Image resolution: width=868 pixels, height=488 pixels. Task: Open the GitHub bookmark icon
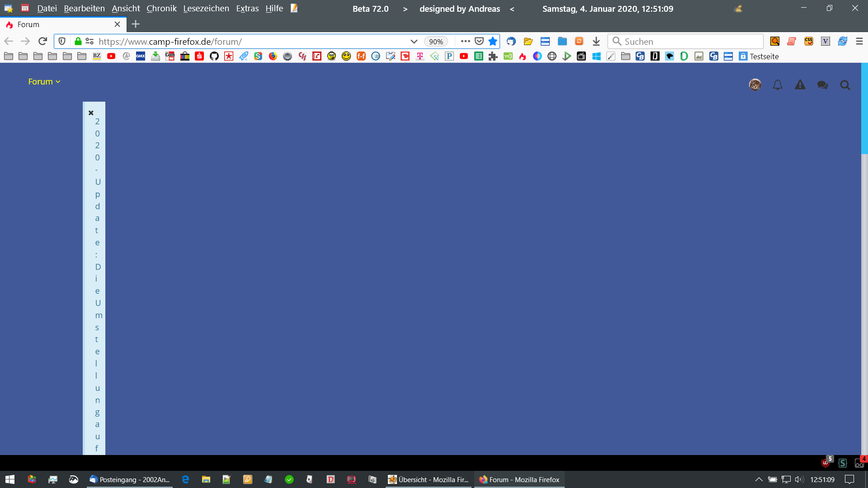pos(214,56)
